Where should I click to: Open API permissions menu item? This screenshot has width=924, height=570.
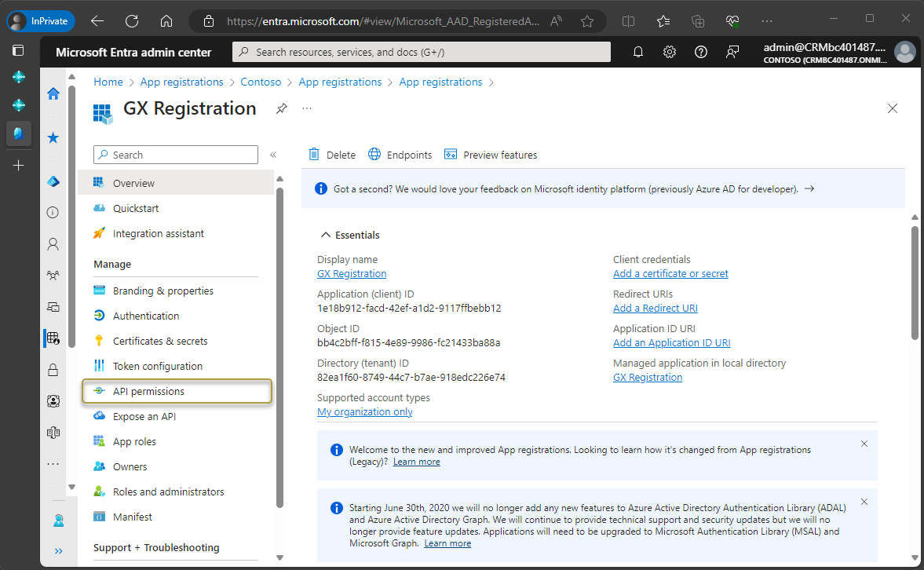point(148,391)
